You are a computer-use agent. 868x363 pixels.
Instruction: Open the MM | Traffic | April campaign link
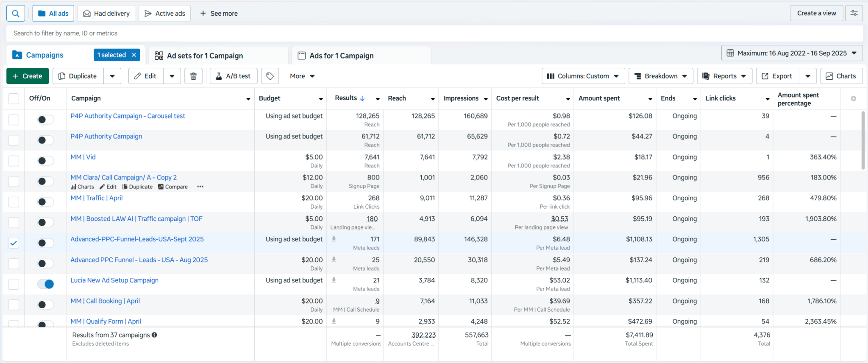point(97,198)
